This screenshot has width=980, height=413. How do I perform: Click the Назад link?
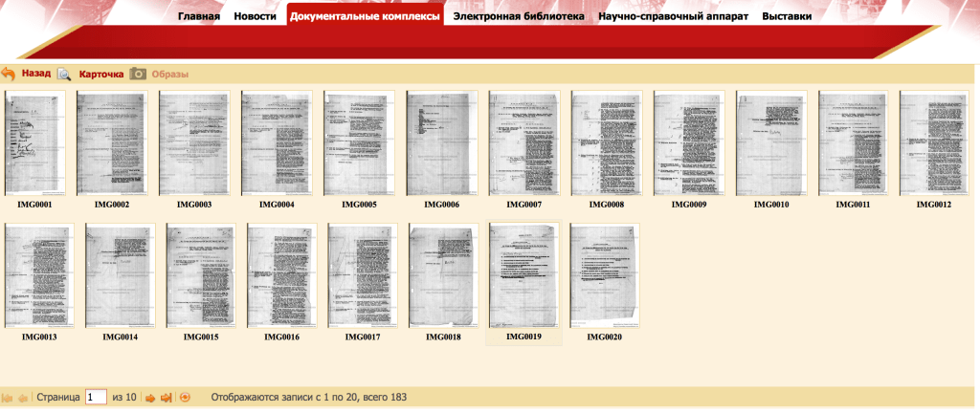pos(36,74)
